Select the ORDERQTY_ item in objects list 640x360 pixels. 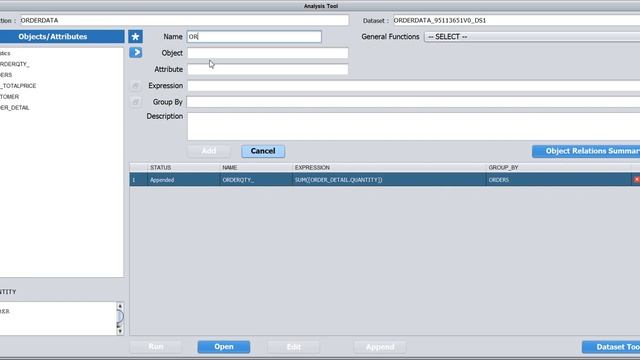coord(15,64)
